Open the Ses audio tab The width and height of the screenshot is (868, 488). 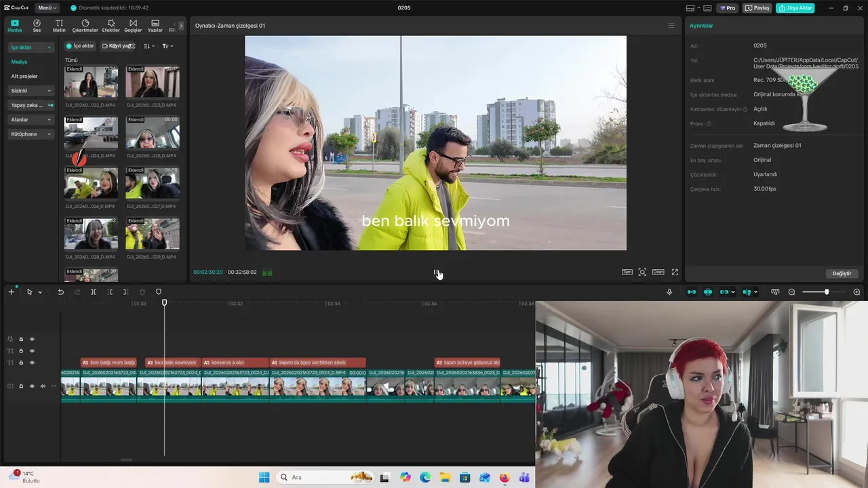(x=37, y=26)
